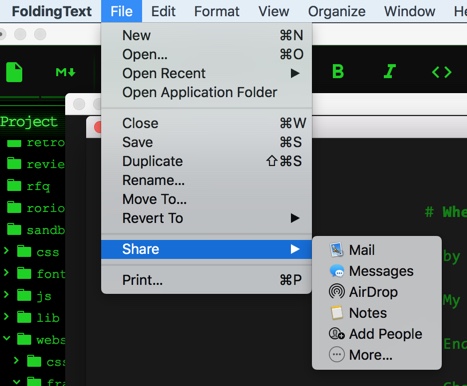Click the Notes notepad icon
467x386 pixels.
tap(337, 313)
